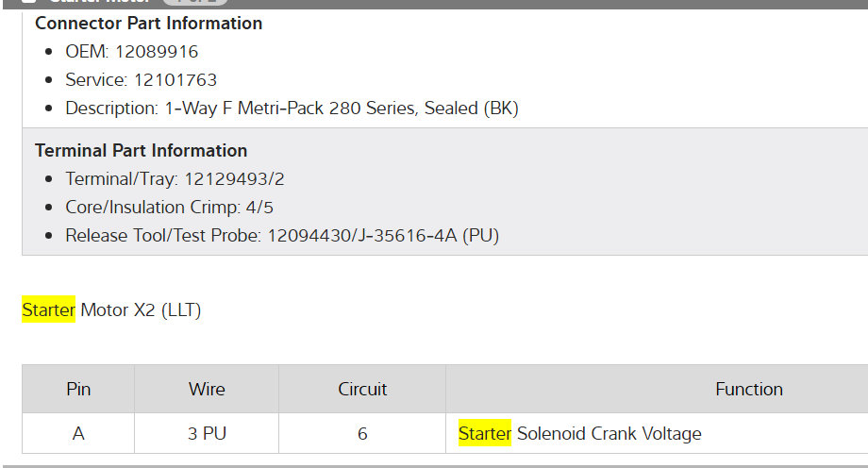Click the Metri-Pack 280 Series description

(292, 109)
